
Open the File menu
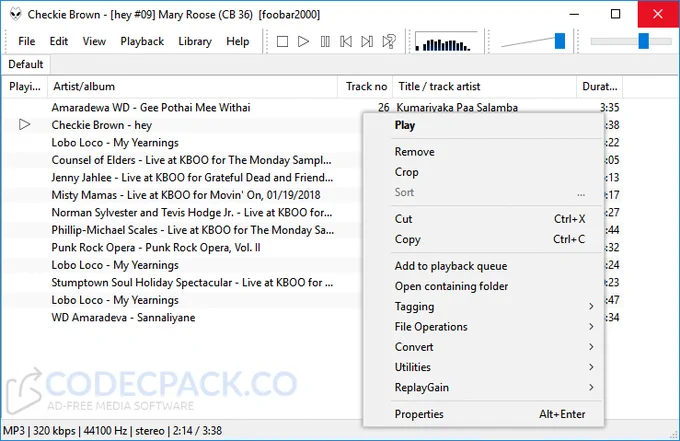click(x=26, y=41)
